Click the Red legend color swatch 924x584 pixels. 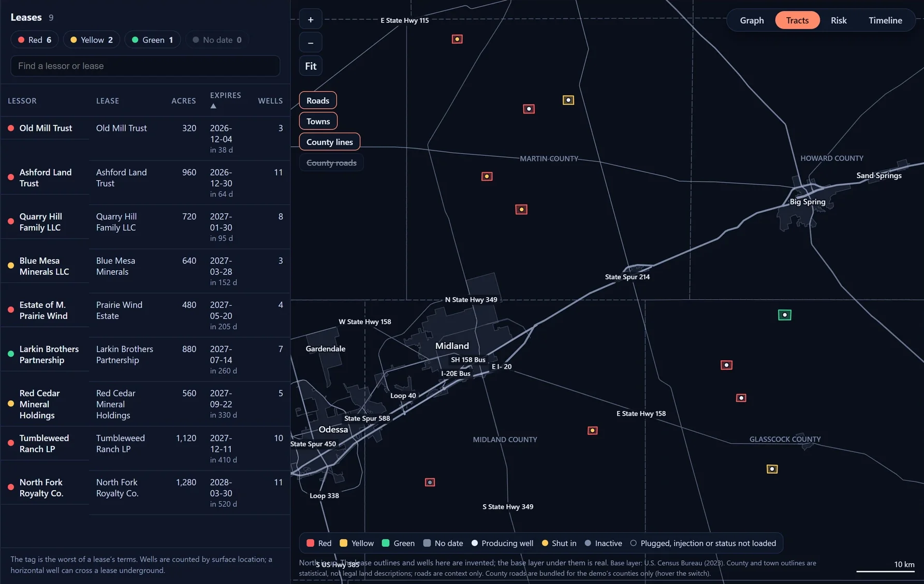(x=311, y=543)
